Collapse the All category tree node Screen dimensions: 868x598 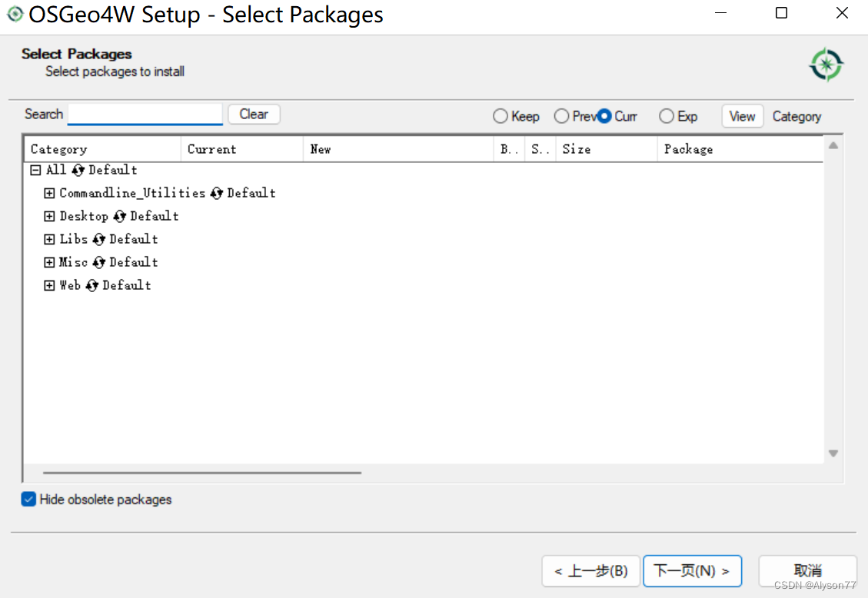(x=35, y=171)
